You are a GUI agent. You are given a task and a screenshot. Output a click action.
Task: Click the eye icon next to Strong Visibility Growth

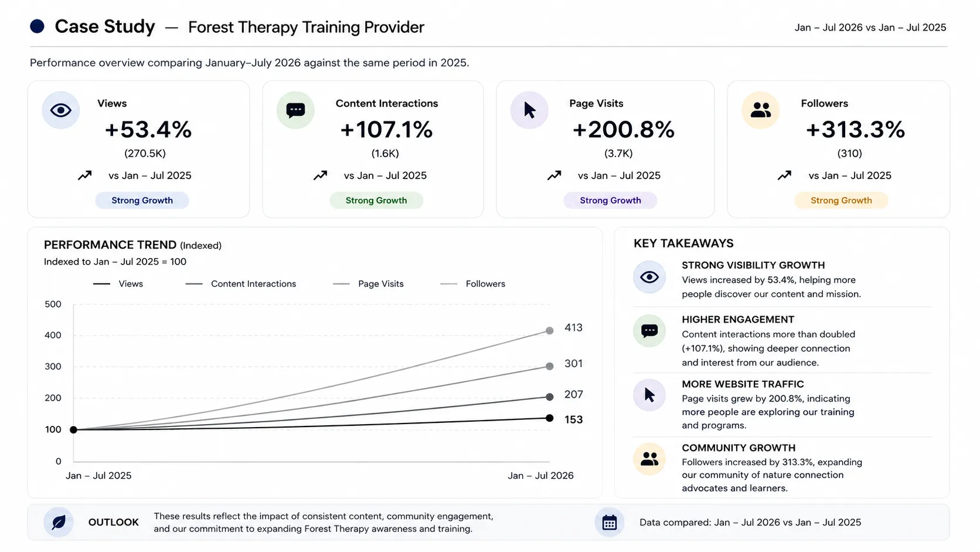point(649,277)
